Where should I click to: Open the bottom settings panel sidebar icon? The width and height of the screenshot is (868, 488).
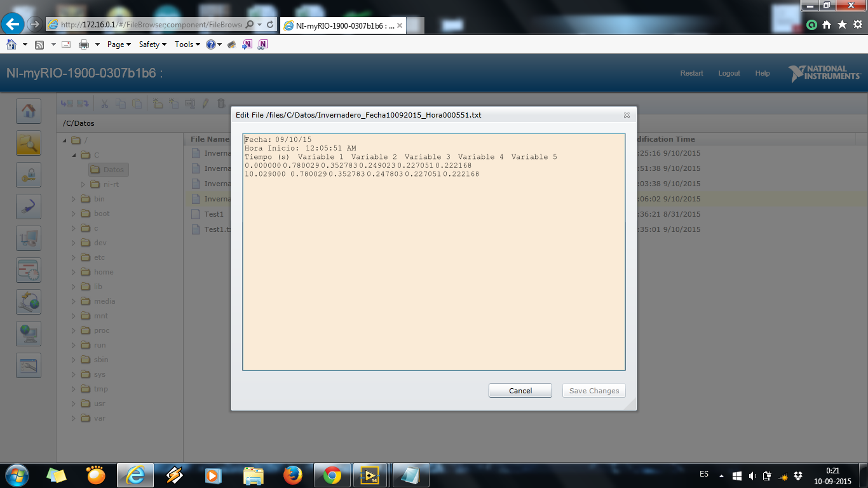click(x=29, y=365)
